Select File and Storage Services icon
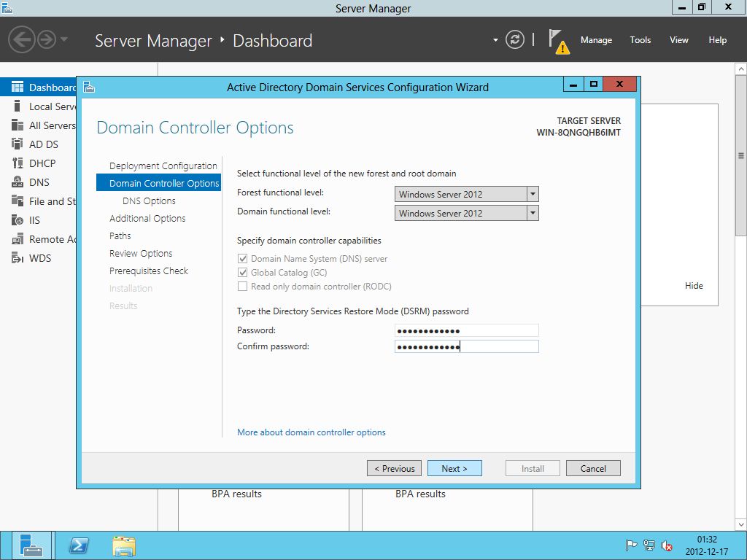The image size is (747, 560). 18,201
